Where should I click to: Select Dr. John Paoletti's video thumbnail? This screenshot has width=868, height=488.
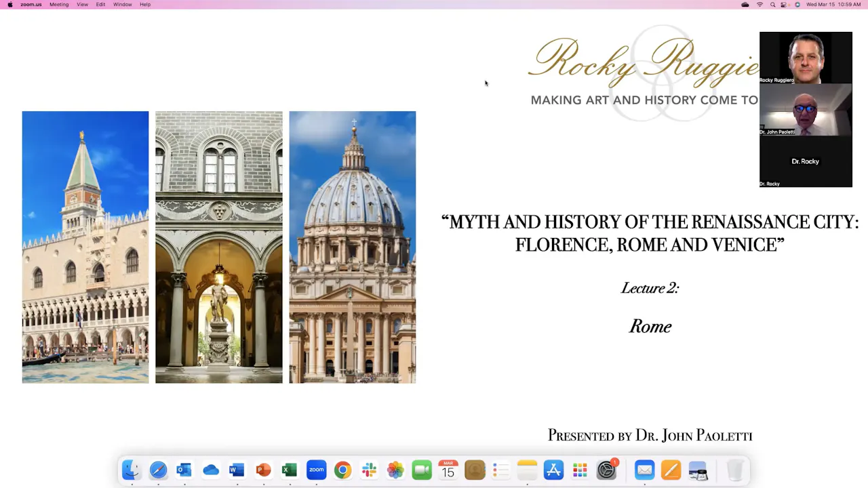(806, 109)
